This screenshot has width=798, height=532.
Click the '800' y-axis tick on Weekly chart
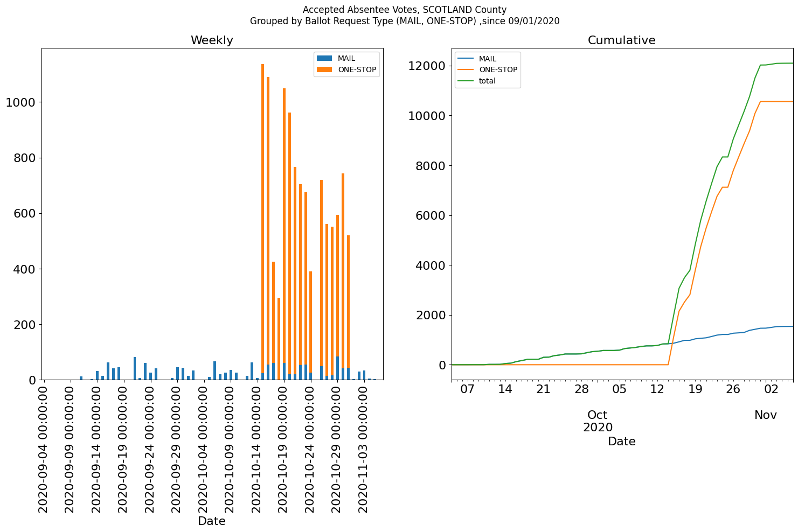24,158
